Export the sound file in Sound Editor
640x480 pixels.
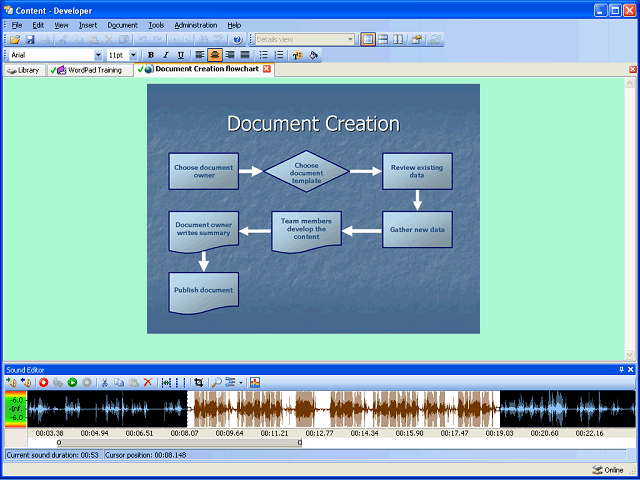(26, 382)
